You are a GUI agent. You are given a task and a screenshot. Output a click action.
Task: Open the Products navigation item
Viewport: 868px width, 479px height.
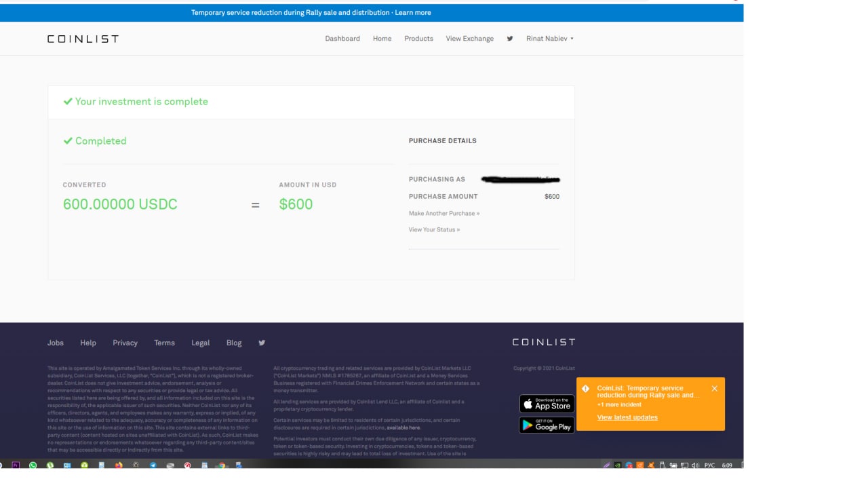click(x=418, y=39)
